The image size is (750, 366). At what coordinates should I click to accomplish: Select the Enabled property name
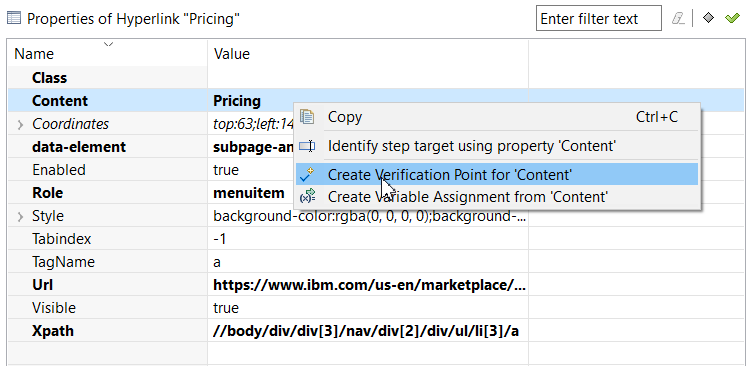coord(59,170)
